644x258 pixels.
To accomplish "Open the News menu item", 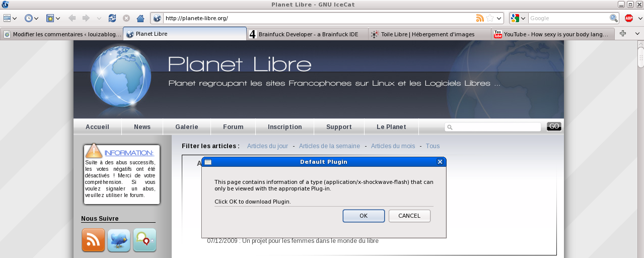I will coord(142,127).
